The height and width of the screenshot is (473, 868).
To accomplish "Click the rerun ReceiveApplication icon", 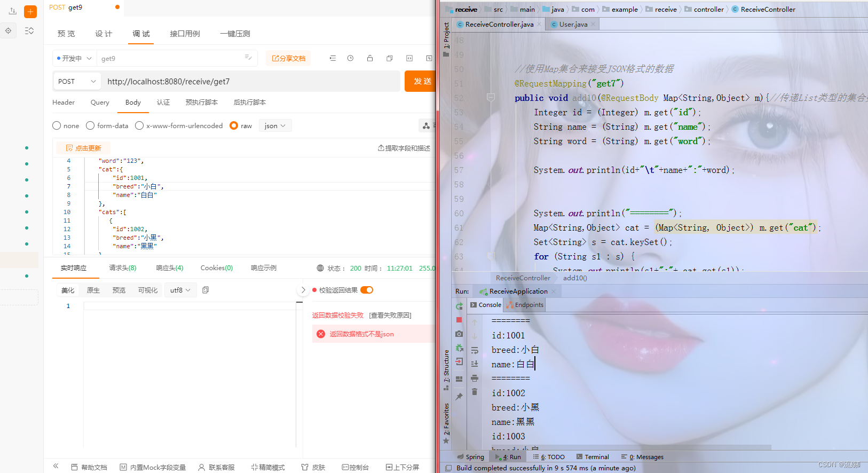I will (459, 306).
